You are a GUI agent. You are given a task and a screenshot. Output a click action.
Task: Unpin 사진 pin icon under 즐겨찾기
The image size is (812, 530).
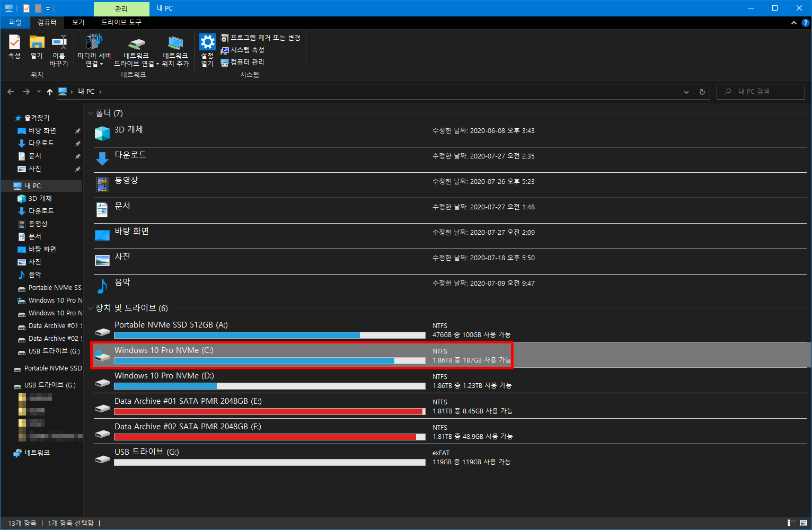click(78, 169)
